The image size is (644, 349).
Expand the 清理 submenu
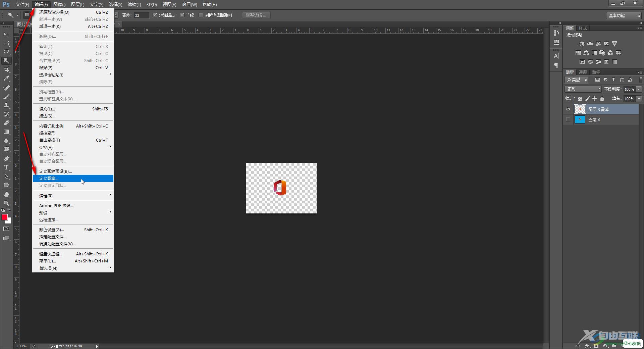73,196
